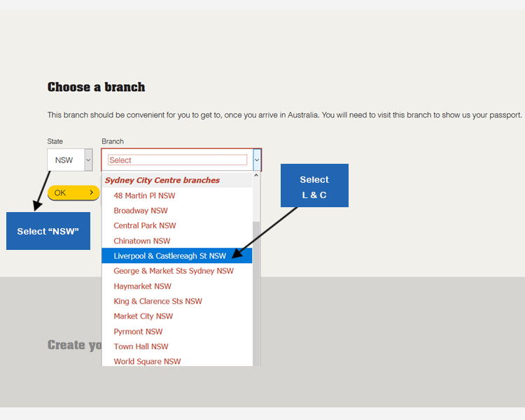525x420 pixels.
Task: Open the State dropdown showing NSW
Action: (x=64, y=160)
